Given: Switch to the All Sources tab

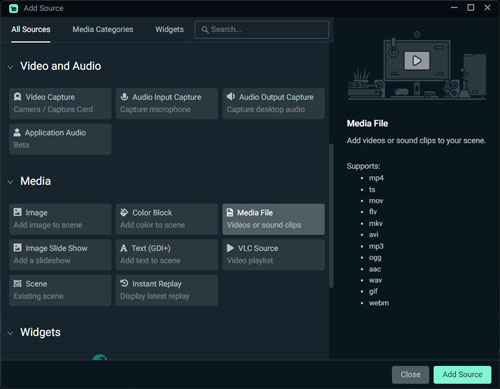Looking at the screenshot, I should point(31,29).
